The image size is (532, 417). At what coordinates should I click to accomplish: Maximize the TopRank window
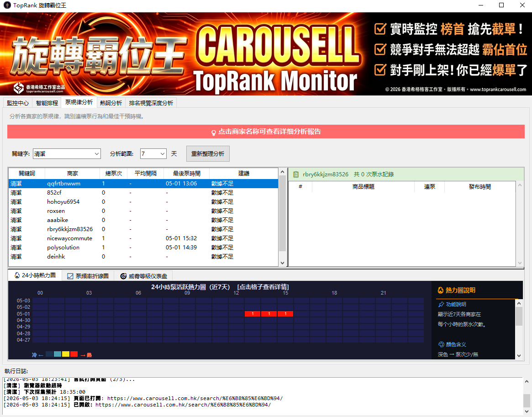click(x=501, y=5)
